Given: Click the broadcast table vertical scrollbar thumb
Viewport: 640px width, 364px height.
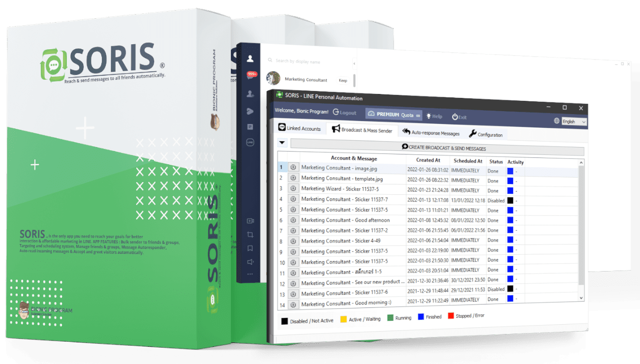Looking at the screenshot, I should point(581,226).
